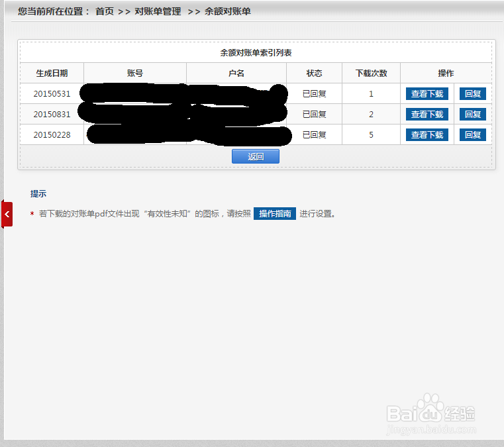Click 查看下载 for the 20150831 row
504x447 pixels.
427,115
